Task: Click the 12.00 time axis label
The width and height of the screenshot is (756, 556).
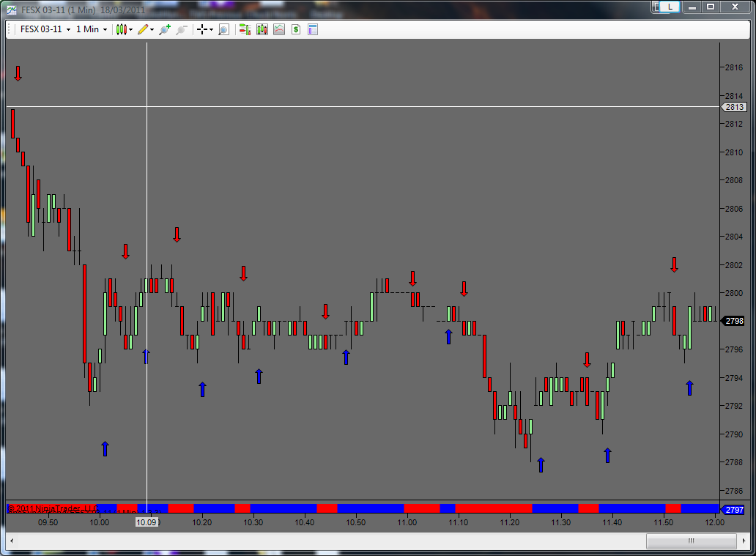Action: click(714, 522)
